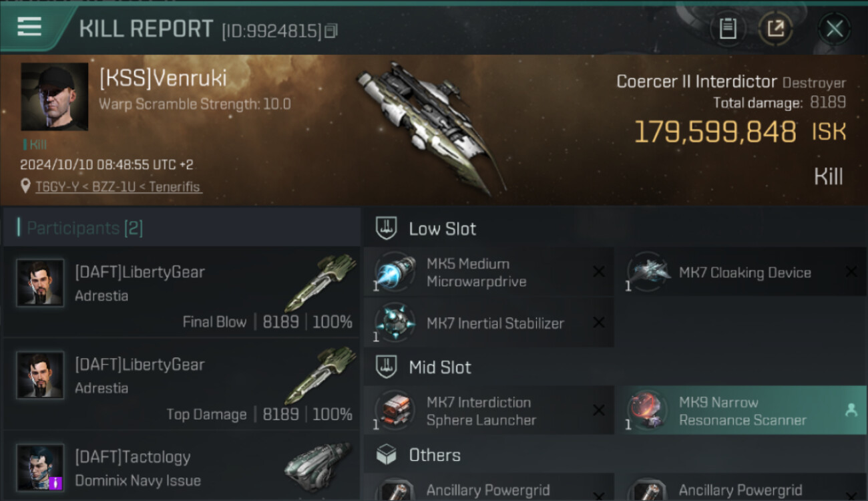Viewport: 868px width, 501px height.
Task: Click the MK5 Medium Microwarpdrive icon
Action: [395, 273]
